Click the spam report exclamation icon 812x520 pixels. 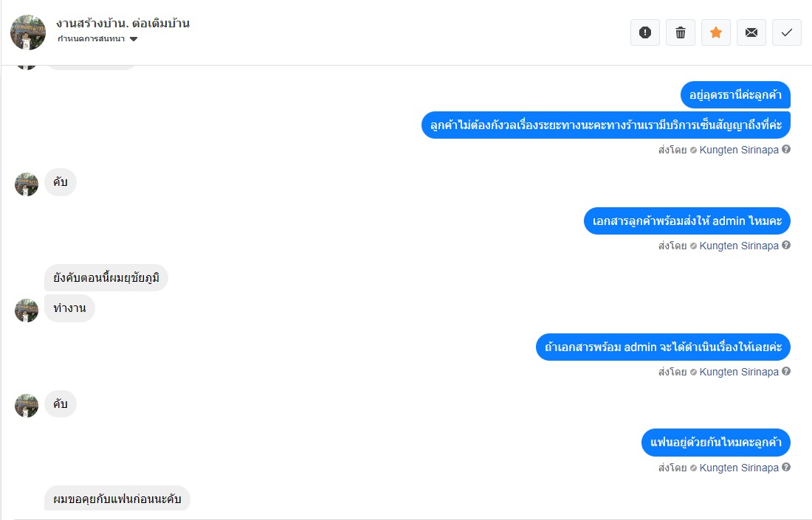tap(644, 32)
